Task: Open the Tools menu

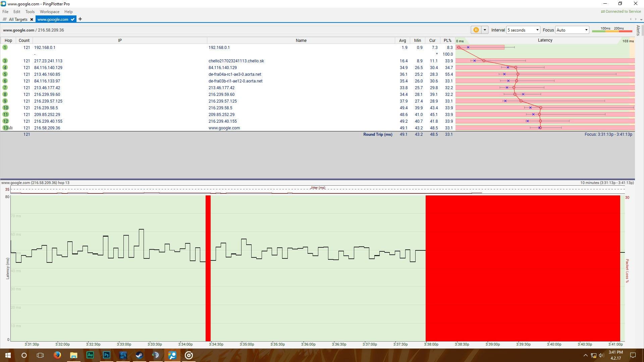Action: (30, 11)
